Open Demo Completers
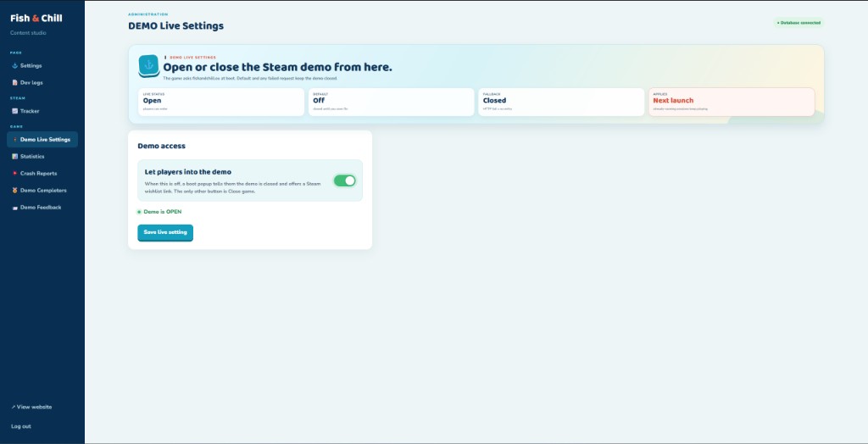The height and width of the screenshot is (444, 868). (x=42, y=191)
